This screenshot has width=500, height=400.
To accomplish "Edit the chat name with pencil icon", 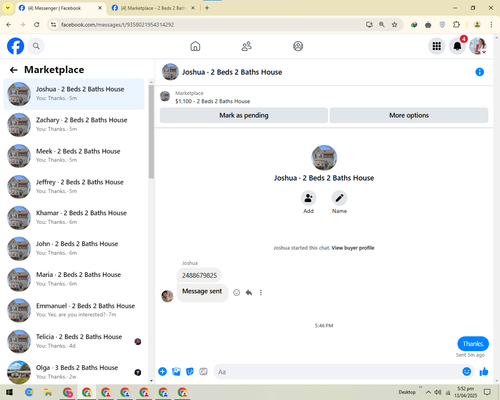I will (x=339, y=198).
